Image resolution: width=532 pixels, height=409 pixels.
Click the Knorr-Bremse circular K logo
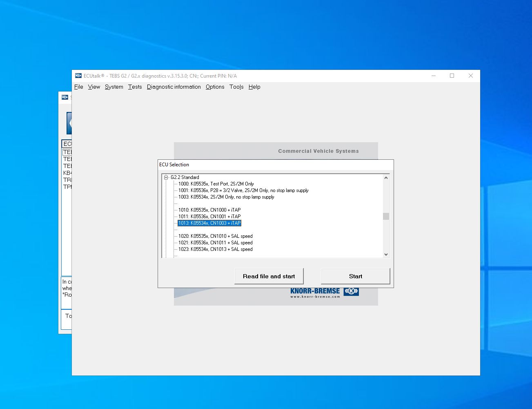coord(352,291)
